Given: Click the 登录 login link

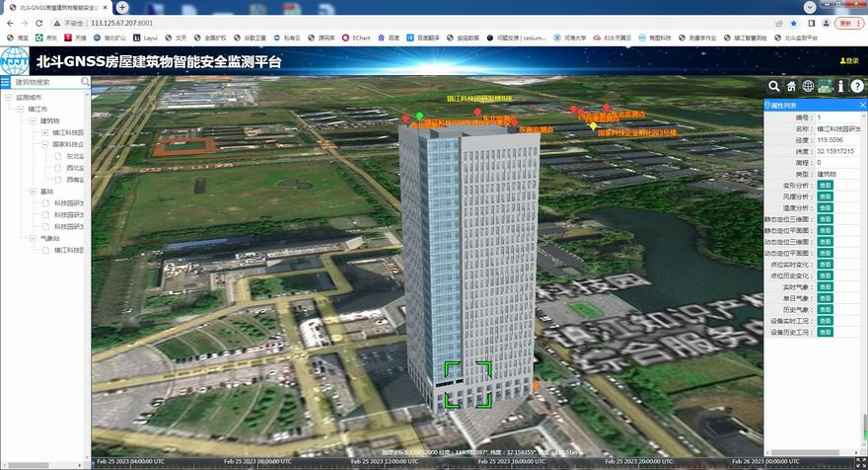Looking at the screenshot, I should pos(849,61).
